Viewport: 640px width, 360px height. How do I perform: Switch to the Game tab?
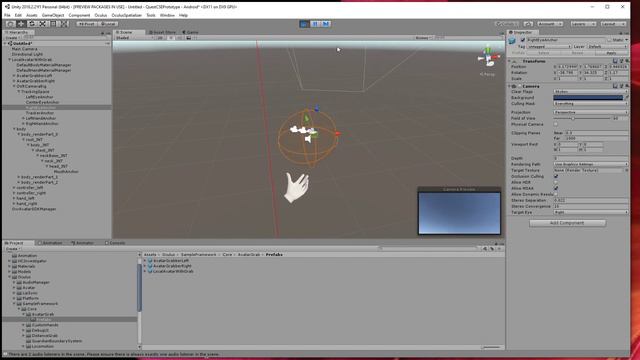point(191,32)
